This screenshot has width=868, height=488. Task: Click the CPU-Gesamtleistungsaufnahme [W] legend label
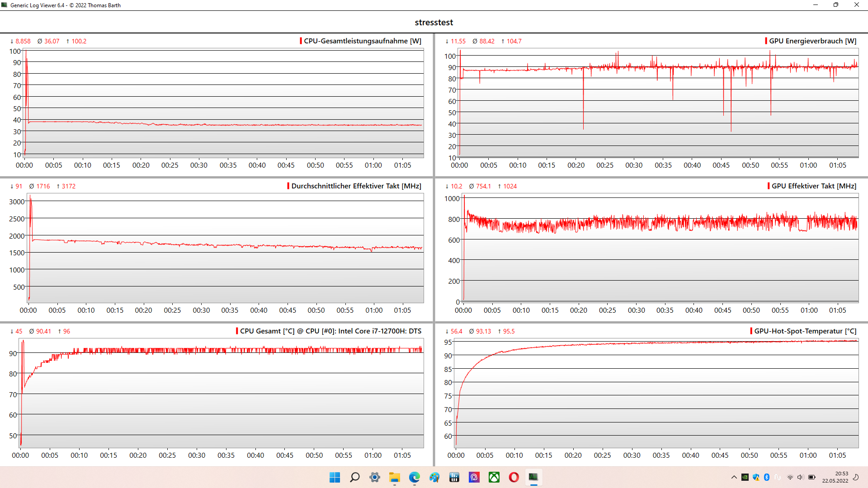coord(362,41)
